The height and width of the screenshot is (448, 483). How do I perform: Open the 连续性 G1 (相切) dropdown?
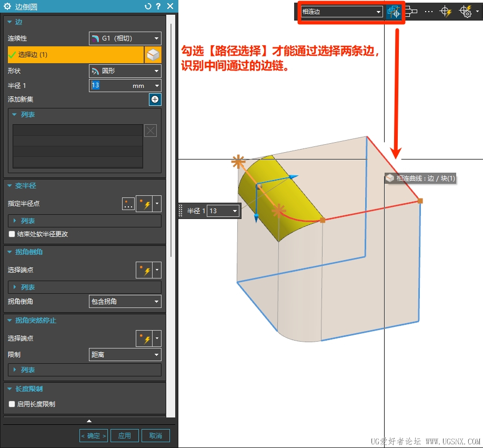(125, 38)
